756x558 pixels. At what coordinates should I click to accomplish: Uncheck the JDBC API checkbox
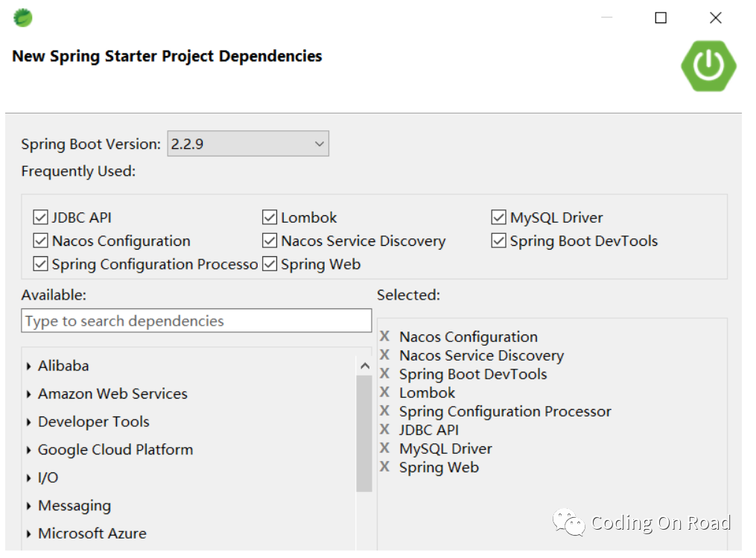click(40, 218)
